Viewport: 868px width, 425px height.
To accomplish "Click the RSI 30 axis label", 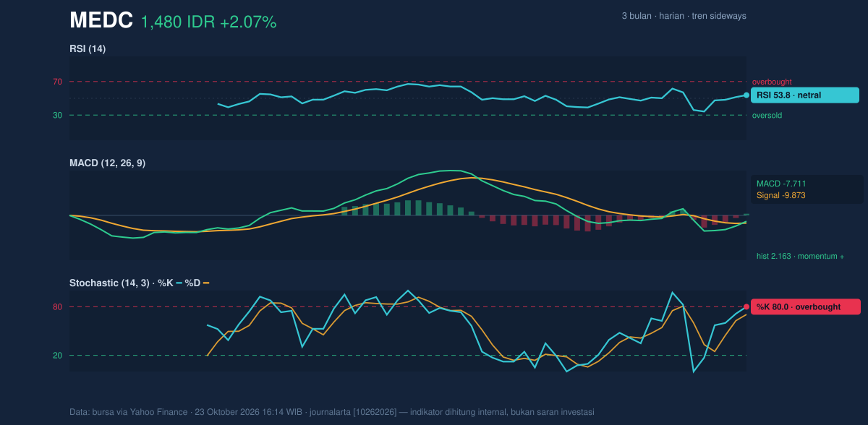I will click(x=57, y=115).
